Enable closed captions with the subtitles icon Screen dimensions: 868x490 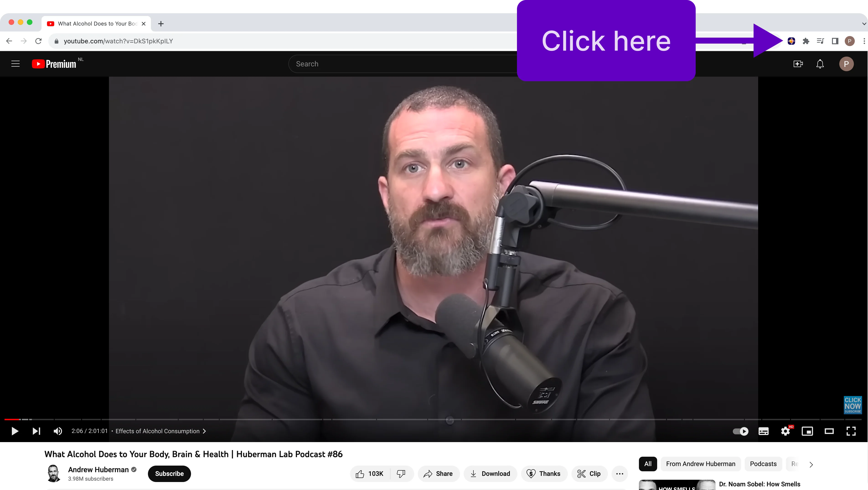click(x=764, y=431)
